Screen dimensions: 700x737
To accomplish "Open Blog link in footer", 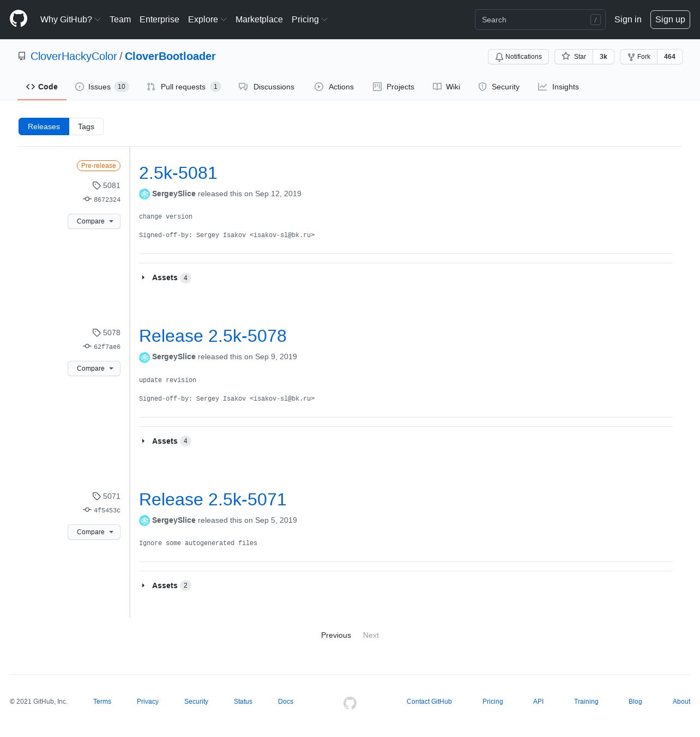I will click(x=635, y=702).
